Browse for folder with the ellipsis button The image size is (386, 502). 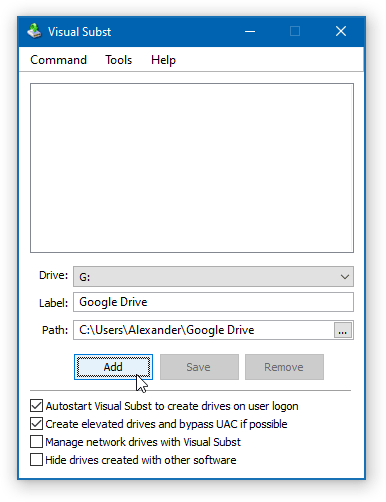343,330
